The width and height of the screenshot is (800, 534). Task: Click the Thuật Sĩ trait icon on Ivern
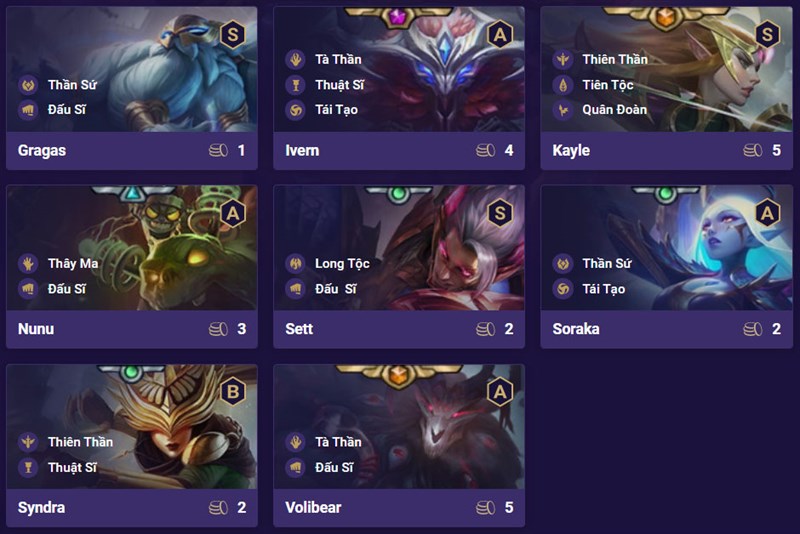[295, 85]
